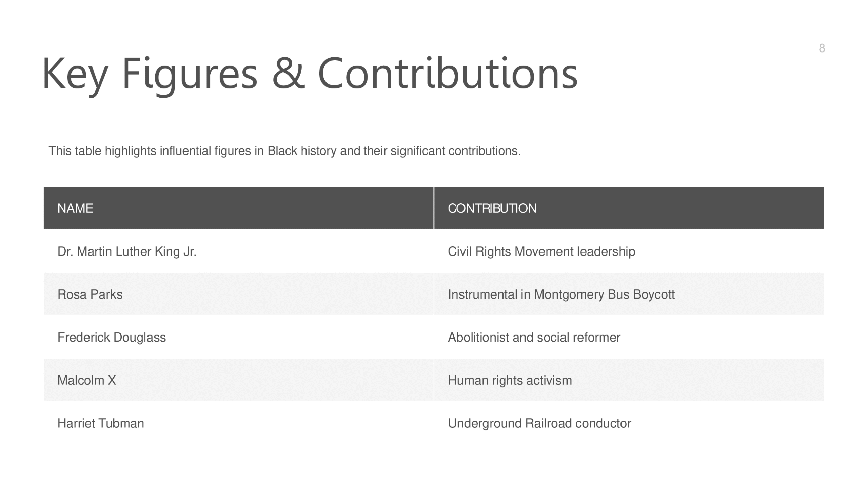Click the word "Key" in the title
868x488 pixels.
pos(75,74)
